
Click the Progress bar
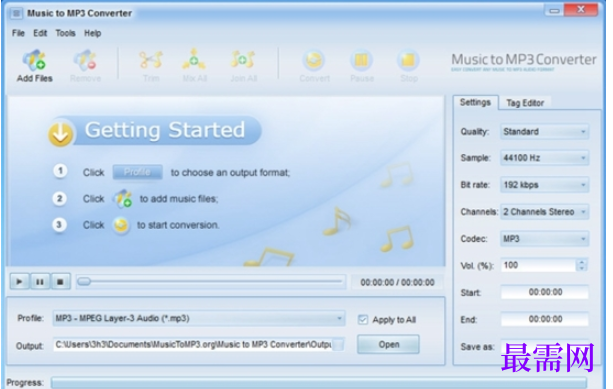319,383
